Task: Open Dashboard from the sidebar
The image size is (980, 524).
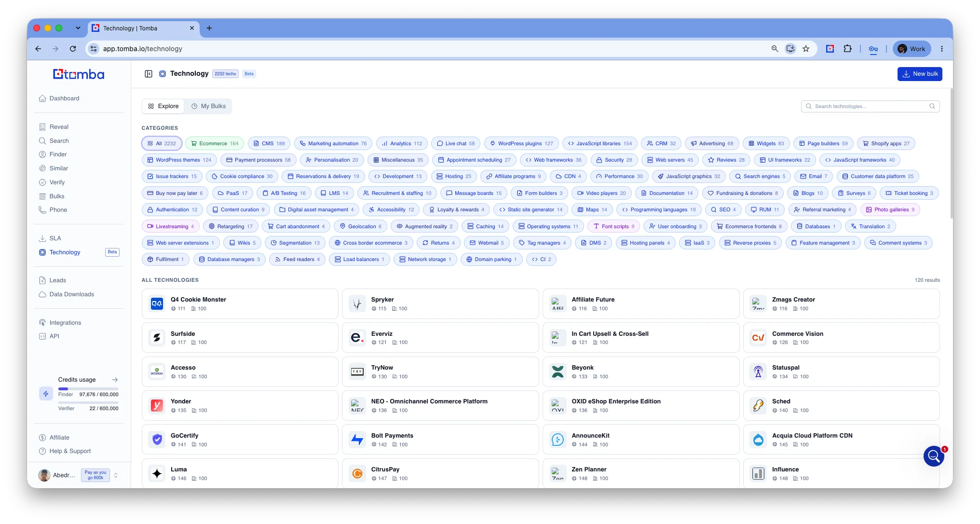Action: pos(64,98)
